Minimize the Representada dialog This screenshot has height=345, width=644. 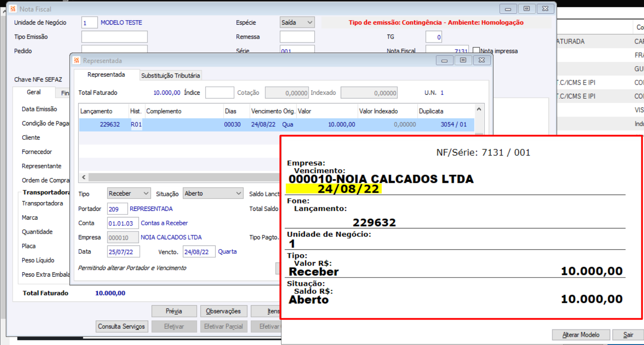click(445, 60)
